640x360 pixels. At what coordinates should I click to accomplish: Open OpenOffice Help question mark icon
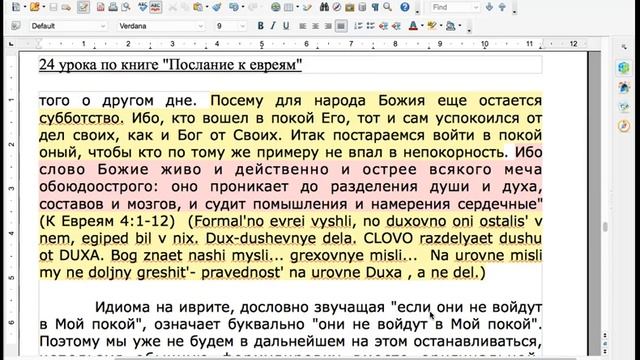[404, 7]
